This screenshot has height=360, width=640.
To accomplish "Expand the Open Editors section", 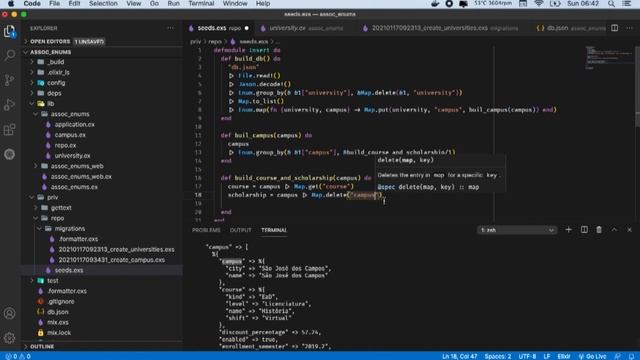I will coord(102,42).
